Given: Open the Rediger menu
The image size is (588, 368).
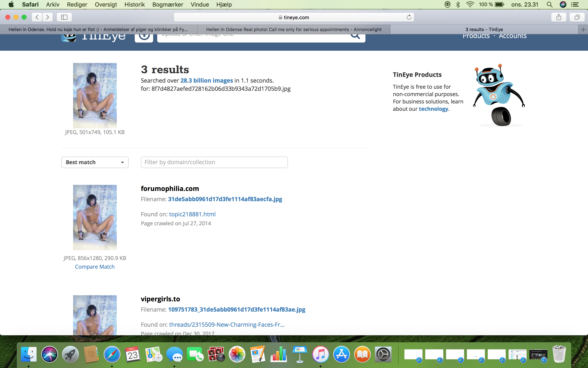Looking at the screenshot, I should (x=77, y=4).
